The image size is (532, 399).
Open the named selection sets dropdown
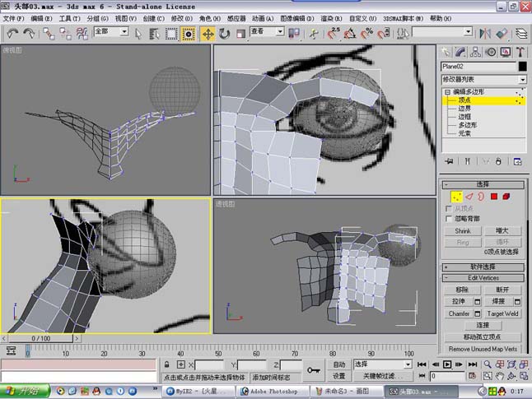469,32
